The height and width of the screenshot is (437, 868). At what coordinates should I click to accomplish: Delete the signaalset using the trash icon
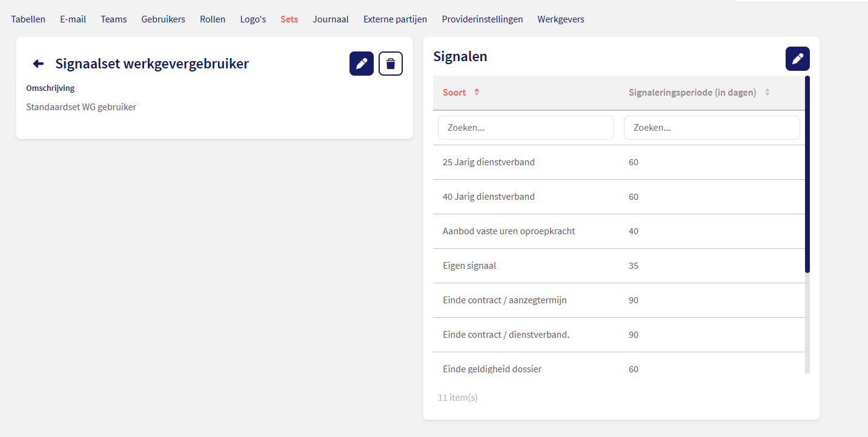[x=391, y=64]
